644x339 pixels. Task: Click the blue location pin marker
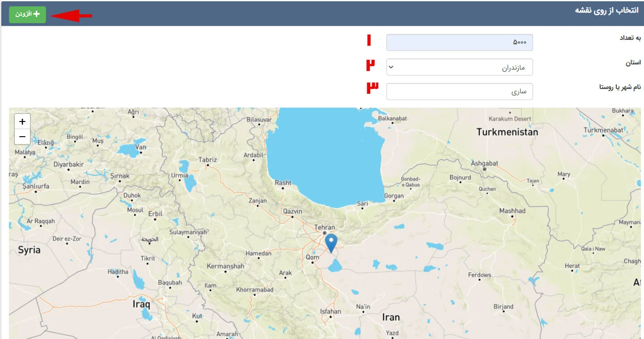331,243
